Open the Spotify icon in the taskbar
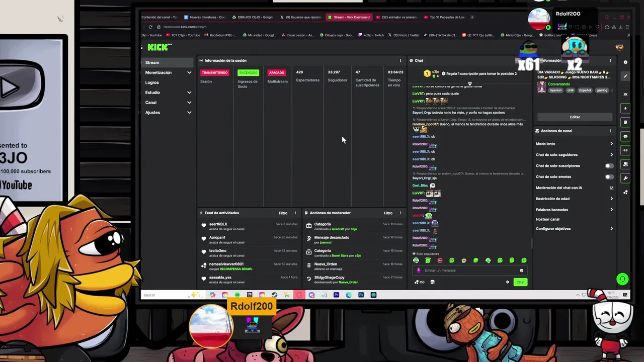Viewport: 644px width, 362px height. (x=237, y=295)
